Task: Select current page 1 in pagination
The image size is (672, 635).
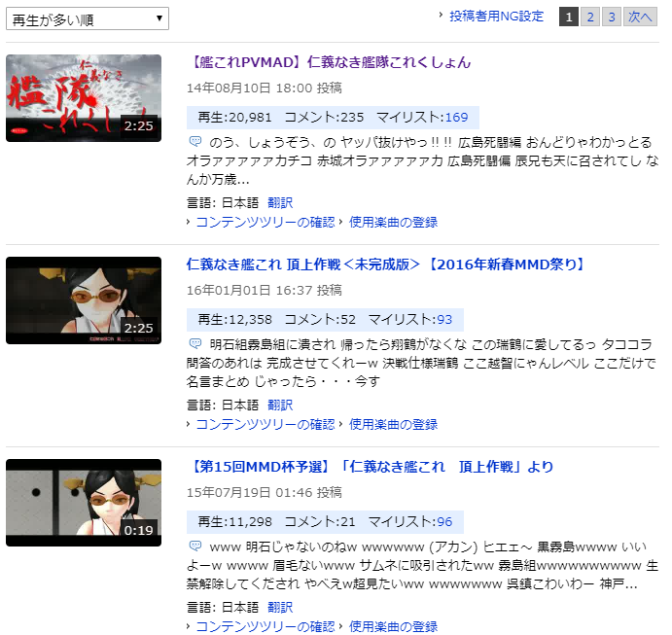Action: (x=569, y=17)
